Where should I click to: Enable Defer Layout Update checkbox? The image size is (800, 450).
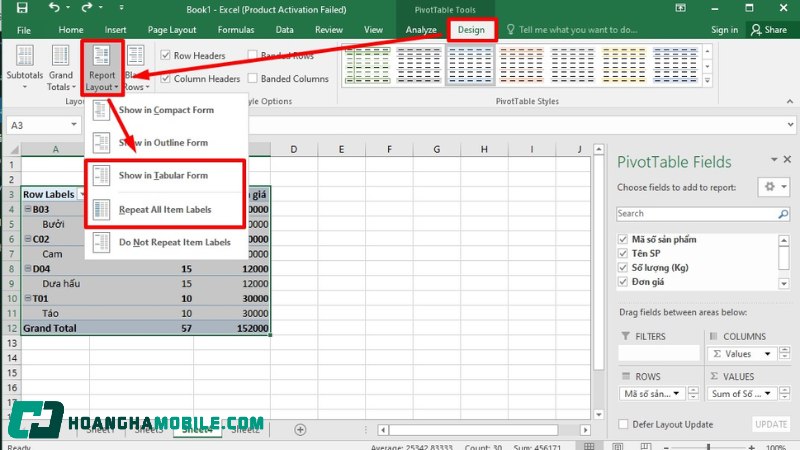click(623, 424)
